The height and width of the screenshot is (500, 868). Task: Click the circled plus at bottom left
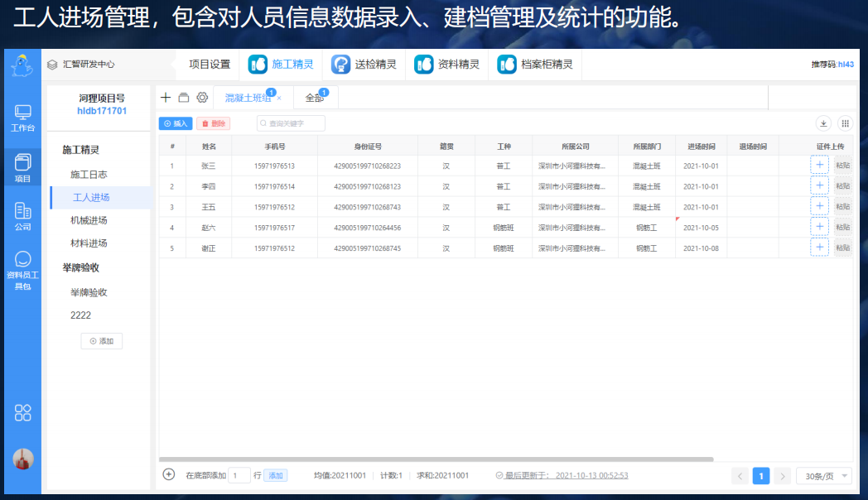[169, 474]
